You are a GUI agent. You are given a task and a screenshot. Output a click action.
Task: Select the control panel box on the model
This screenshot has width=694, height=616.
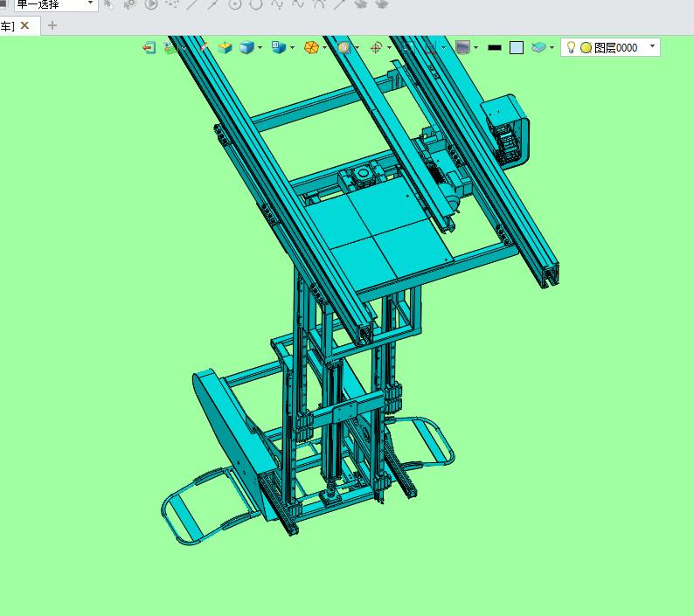(505, 130)
